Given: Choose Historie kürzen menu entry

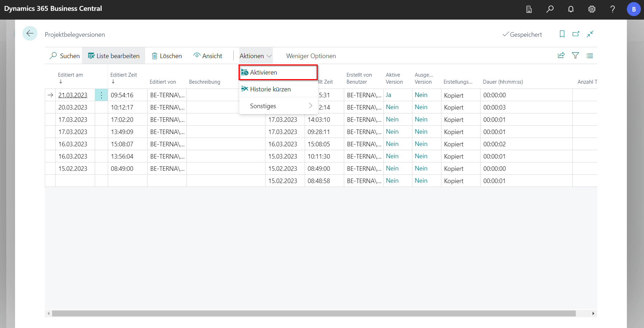Looking at the screenshot, I should [270, 89].
